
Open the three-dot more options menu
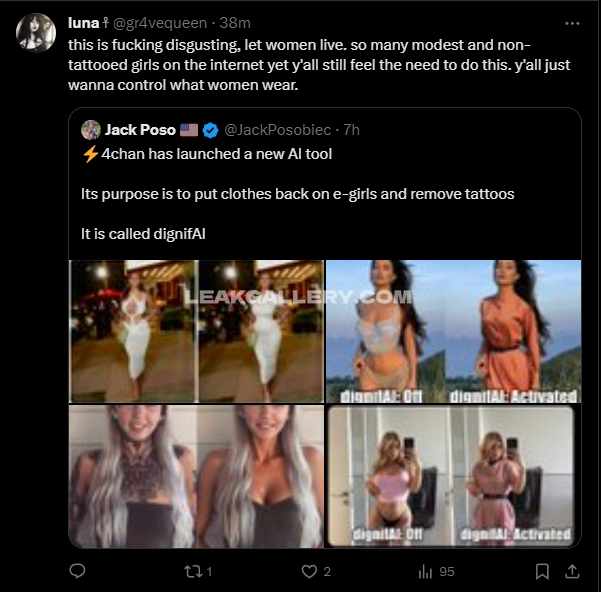click(572, 22)
